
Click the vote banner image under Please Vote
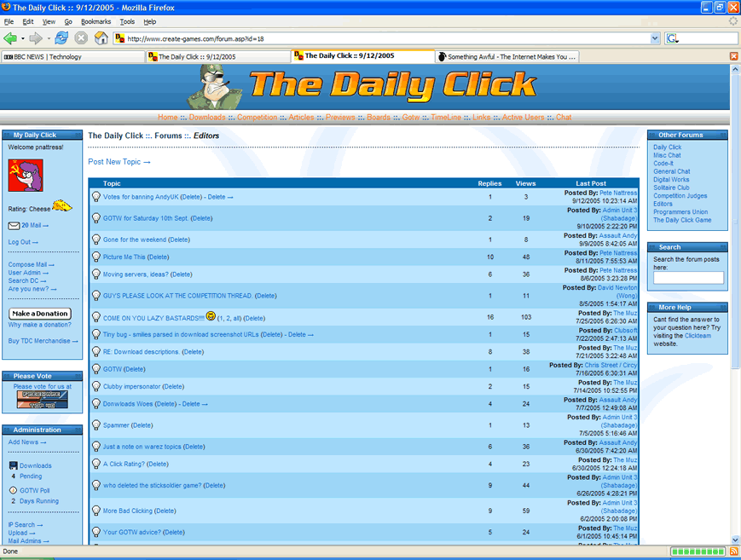click(x=42, y=399)
